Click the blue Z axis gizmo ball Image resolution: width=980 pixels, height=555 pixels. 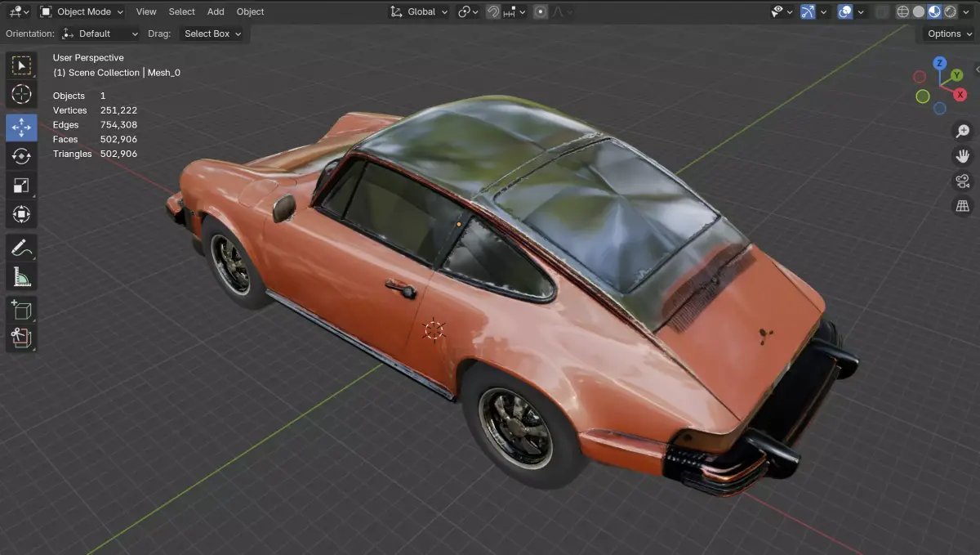(940, 63)
